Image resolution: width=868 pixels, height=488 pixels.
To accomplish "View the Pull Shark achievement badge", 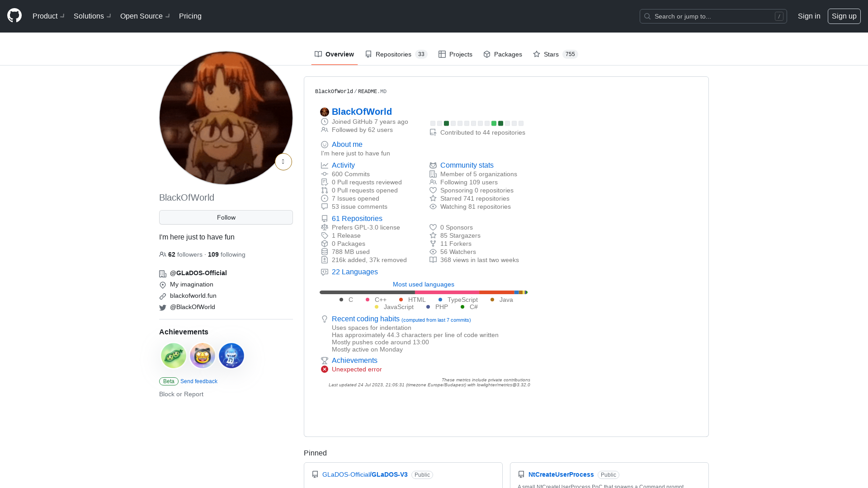I will click(231, 356).
